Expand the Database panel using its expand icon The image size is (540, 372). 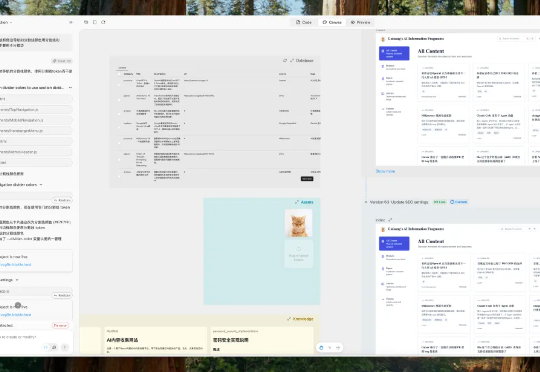coord(292,61)
